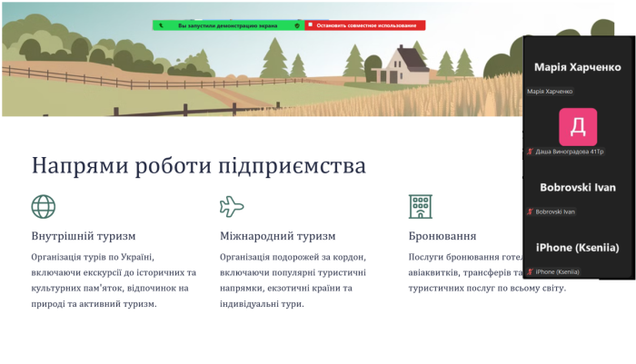Screen dimensions: 636x364
Task: Click the farmhouse in the banner illustration
Action: [402, 64]
